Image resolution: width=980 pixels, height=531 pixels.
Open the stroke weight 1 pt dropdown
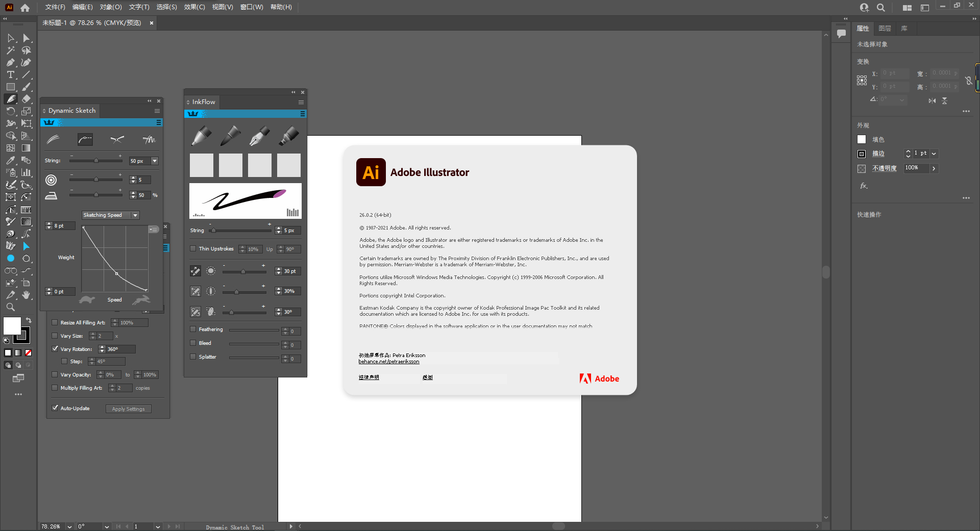tap(934, 154)
